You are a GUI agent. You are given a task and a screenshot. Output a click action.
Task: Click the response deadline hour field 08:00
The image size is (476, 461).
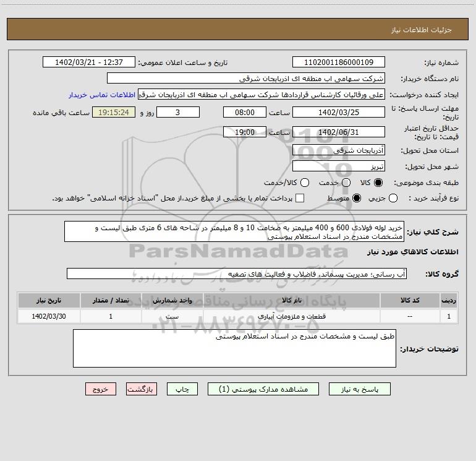pos(245,112)
